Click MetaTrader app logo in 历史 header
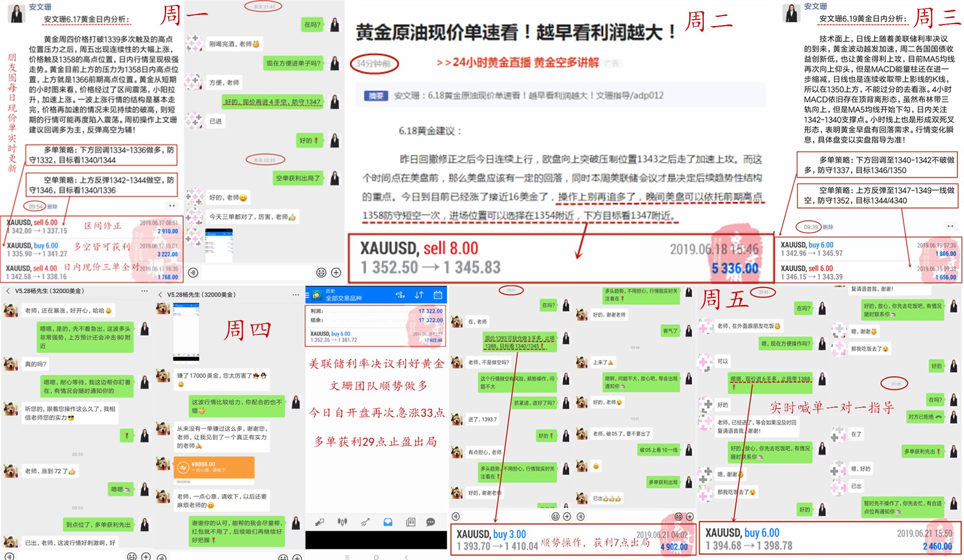The width and height of the screenshot is (964, 560). pos(317,295)
